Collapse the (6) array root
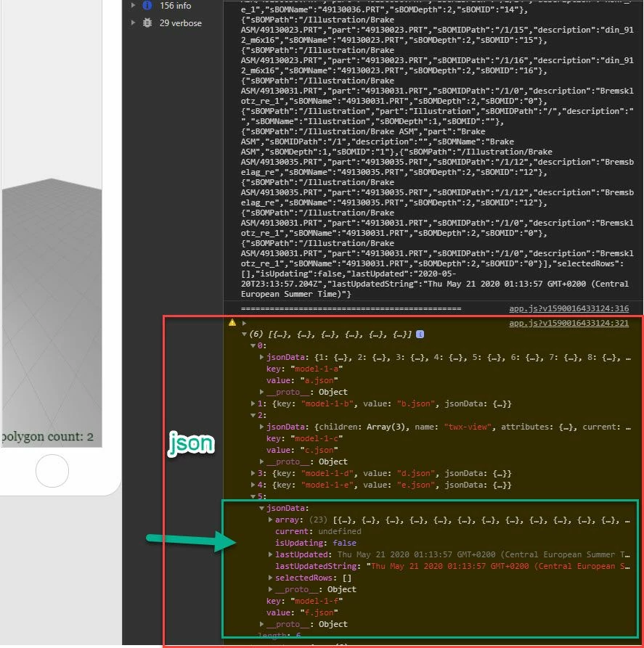The width and height of the screenshot is (644, 648). coord(245,334)
